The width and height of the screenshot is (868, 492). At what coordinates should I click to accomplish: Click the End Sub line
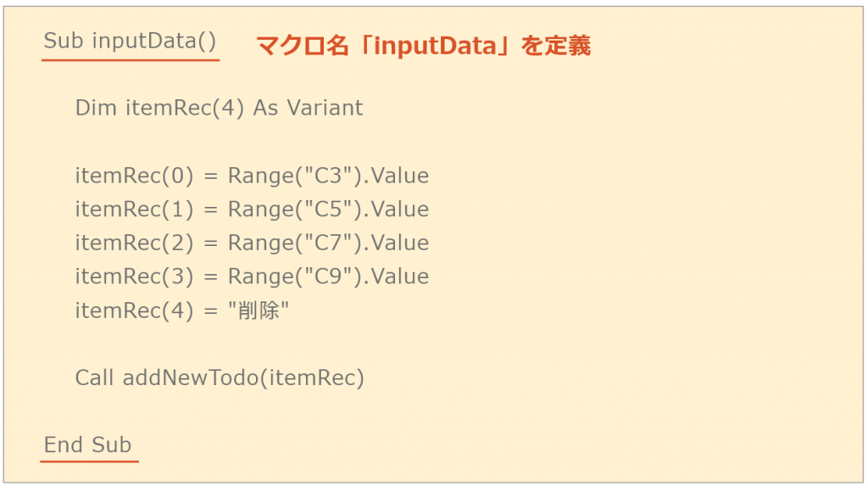pos(87,444)
